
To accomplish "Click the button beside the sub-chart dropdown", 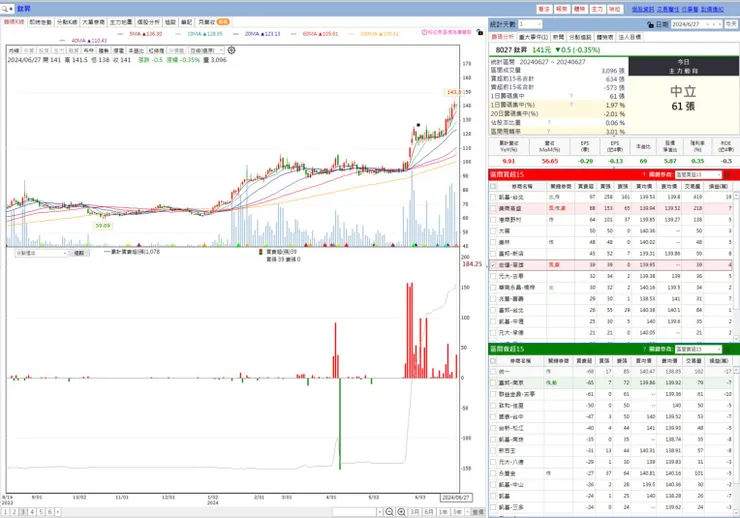I will 79,253.
